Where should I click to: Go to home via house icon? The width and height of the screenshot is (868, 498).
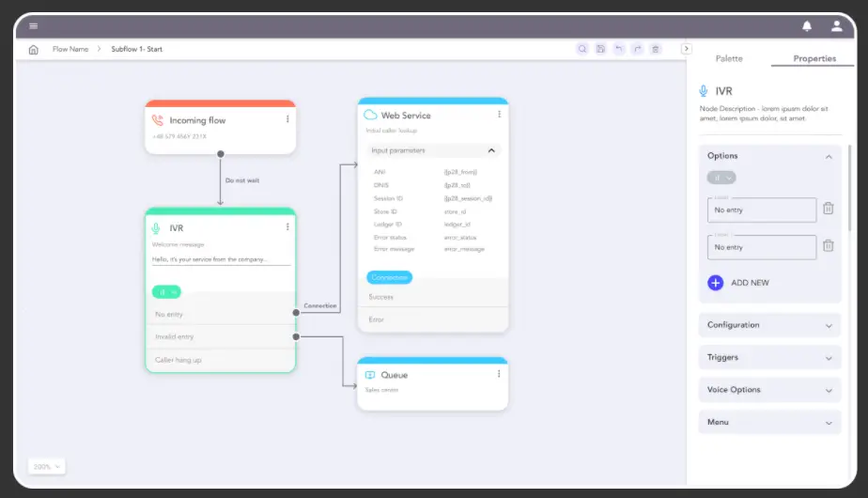[33, 49]
